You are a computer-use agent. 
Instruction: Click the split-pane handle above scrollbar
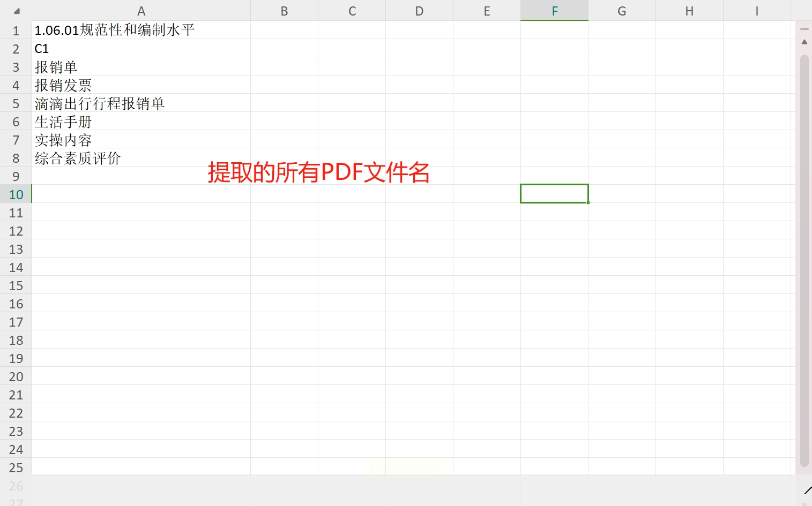804,29
